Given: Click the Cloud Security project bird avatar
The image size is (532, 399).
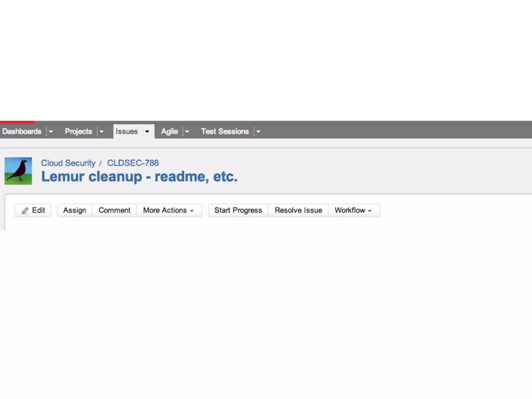Looking at the screenshot, I should pyautogui.click(x=18, y=171).
